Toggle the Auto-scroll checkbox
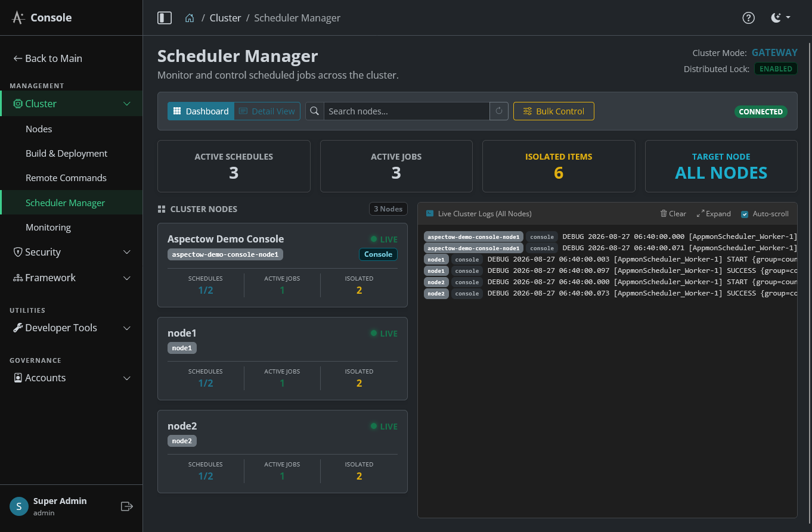The image size is (812, 532). coord(745,214)
